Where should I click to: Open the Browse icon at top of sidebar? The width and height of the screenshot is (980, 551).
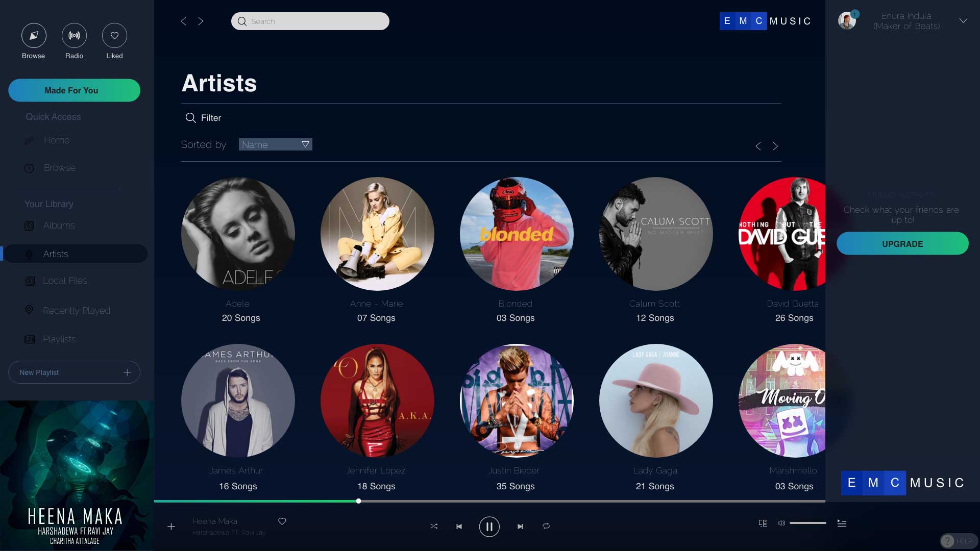pyautogui.click(x=34, y=36)
